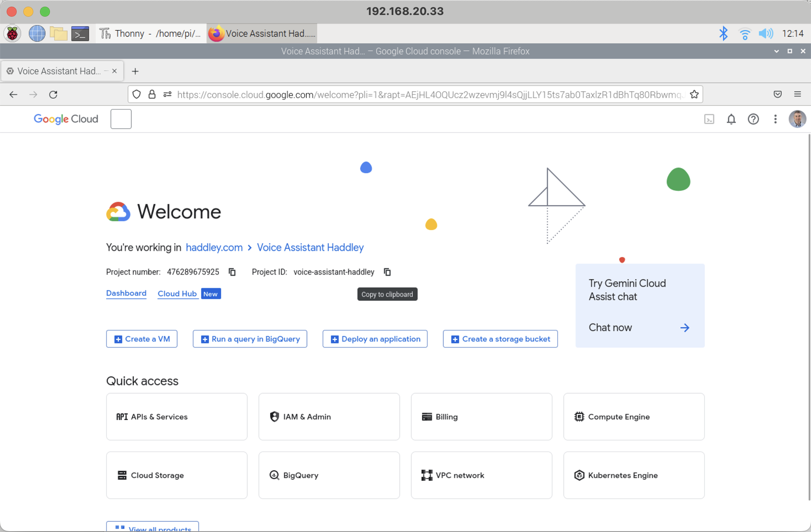
Task: Open the Cloud Shell terminal icon
Action: pyautogui.click(x=709, y=119)
